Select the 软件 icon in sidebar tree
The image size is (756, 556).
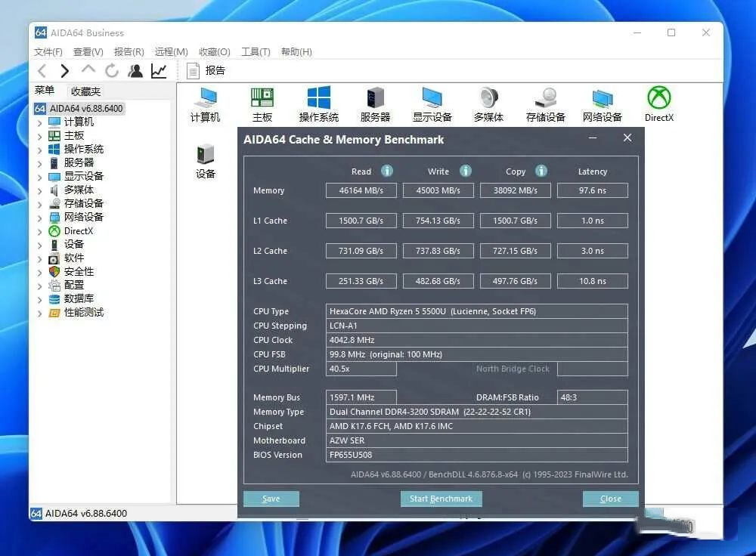tap(54, 258)
